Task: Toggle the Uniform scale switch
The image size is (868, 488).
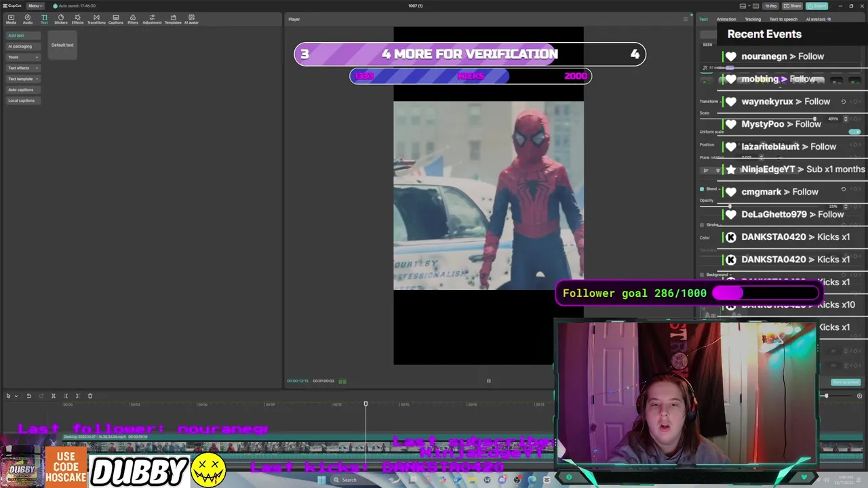Action: (x=854, y=131)
